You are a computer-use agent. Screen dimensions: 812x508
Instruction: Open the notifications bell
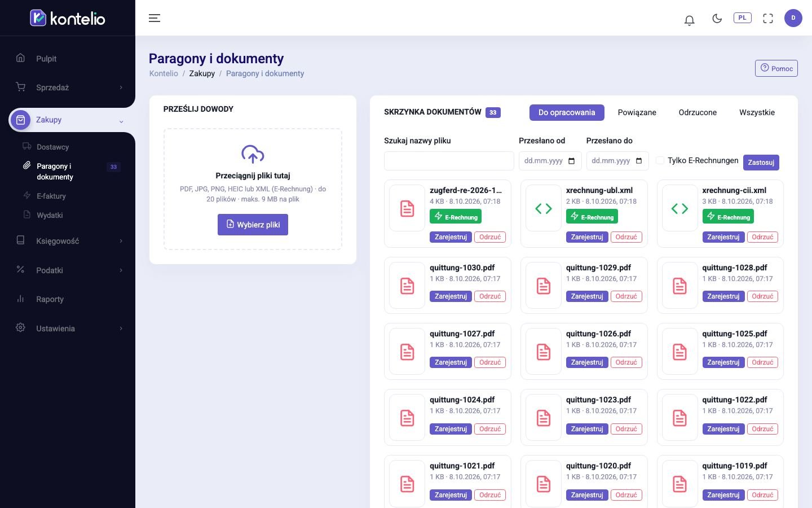point(689,20)
